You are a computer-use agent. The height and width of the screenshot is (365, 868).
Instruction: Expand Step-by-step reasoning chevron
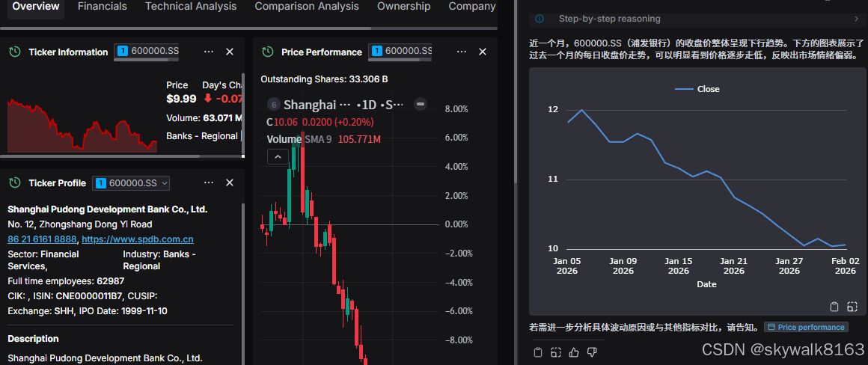856,19
